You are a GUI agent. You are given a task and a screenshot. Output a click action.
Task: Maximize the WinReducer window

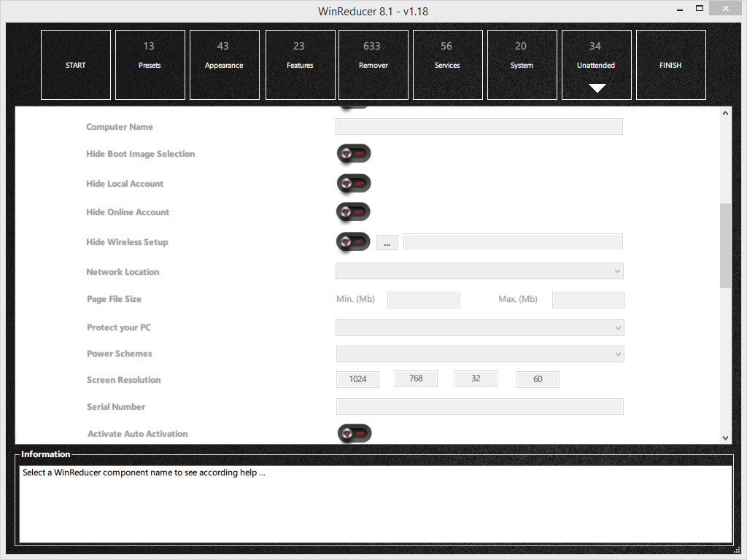click(x=700, y=8)
